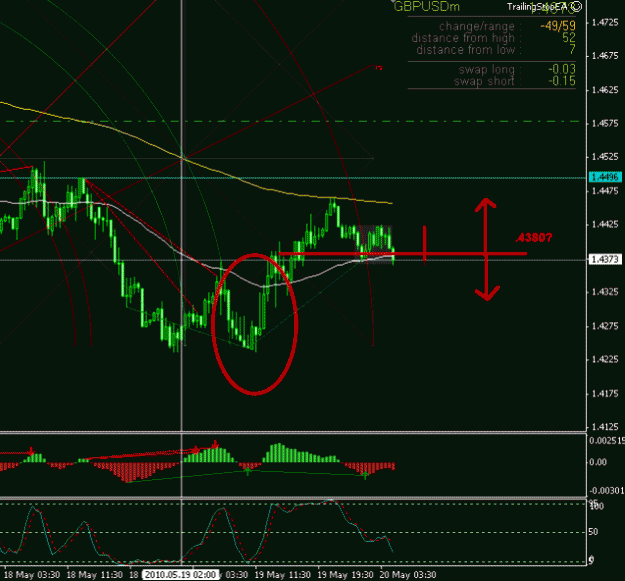Screen dimensions: 625x581
Task: Click the 1.4425 price scale label
Action: click(x=605, y=224)
